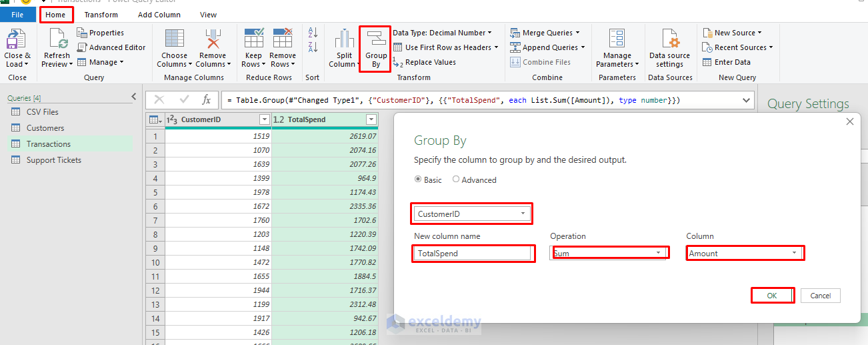Open the Manage query menu

click(x=101, y=62)
